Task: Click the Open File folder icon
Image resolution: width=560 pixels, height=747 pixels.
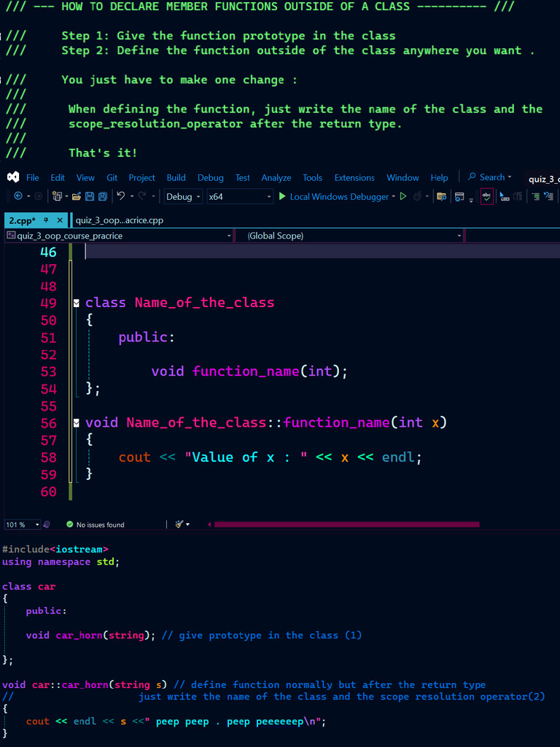Action: click(x=76, y=196)
